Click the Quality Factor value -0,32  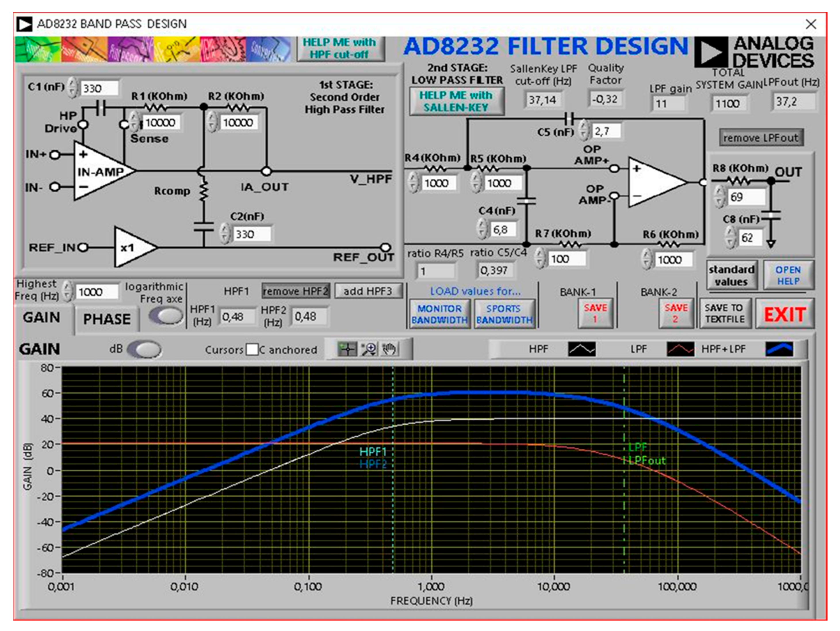(x=605, y=99)
